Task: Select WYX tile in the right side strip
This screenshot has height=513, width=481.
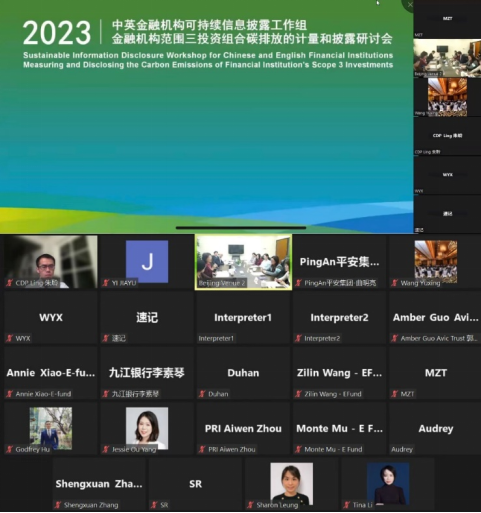Action: (447, 175)
